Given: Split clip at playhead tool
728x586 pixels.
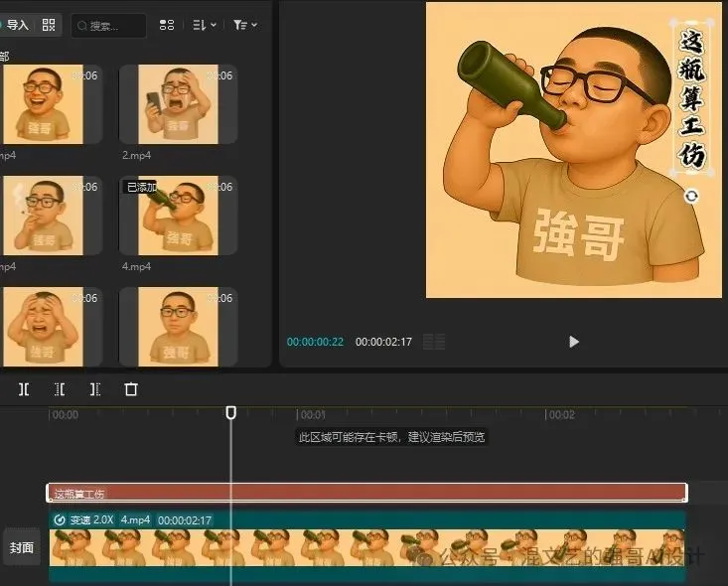Looking at the screenshot, I should pyautogui.click(x=24, y=389).
